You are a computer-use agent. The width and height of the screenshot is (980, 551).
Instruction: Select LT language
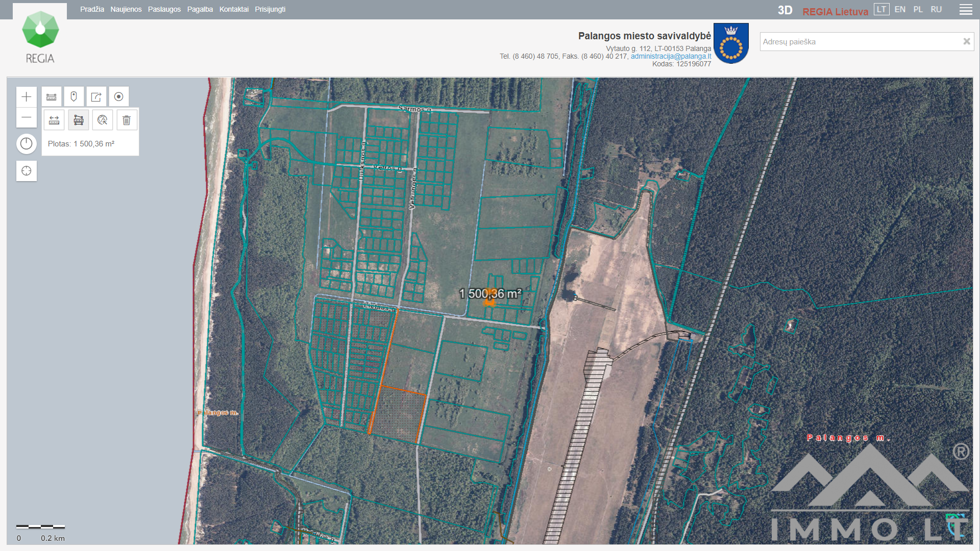881,9
